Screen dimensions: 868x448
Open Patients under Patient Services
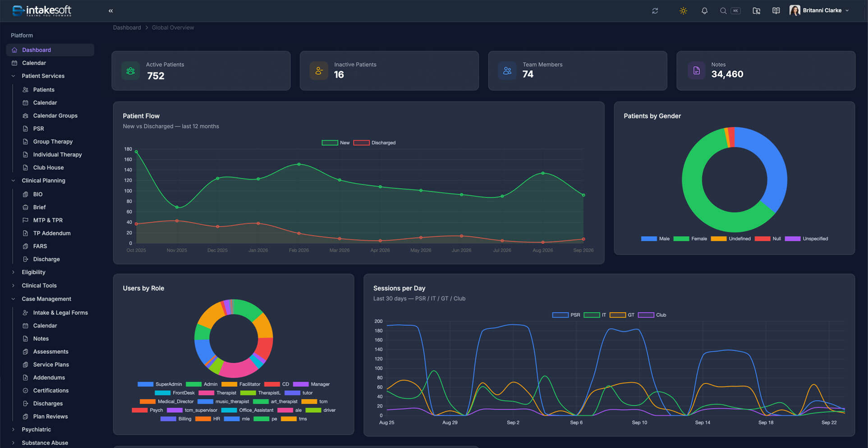click(x=43, y=90)
